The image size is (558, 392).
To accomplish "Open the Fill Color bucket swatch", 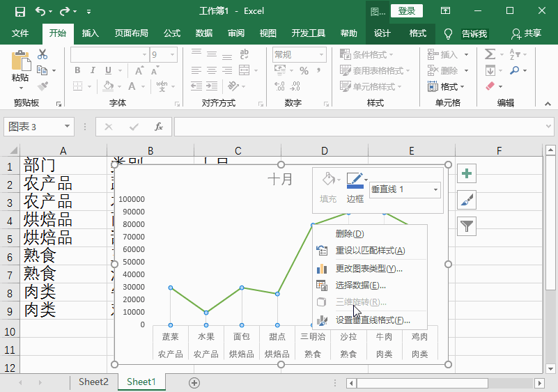I will tap(108, 86).
